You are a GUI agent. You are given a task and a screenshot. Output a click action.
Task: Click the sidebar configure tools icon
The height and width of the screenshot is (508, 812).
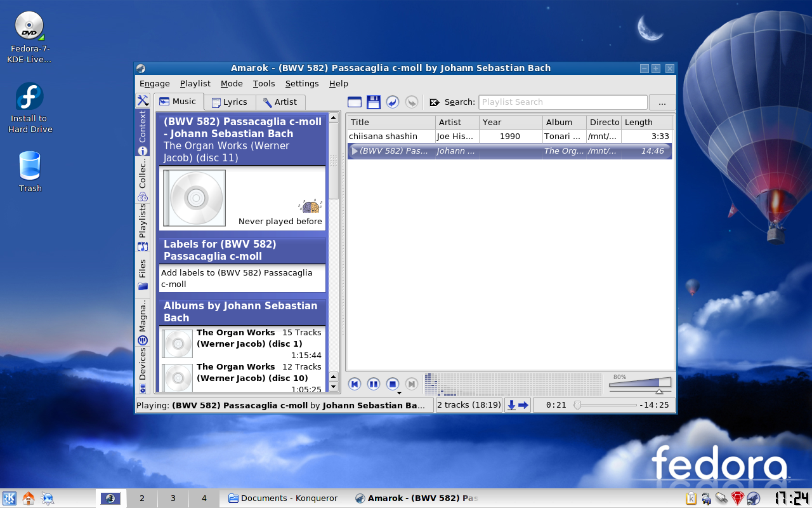tap(143, 101)
